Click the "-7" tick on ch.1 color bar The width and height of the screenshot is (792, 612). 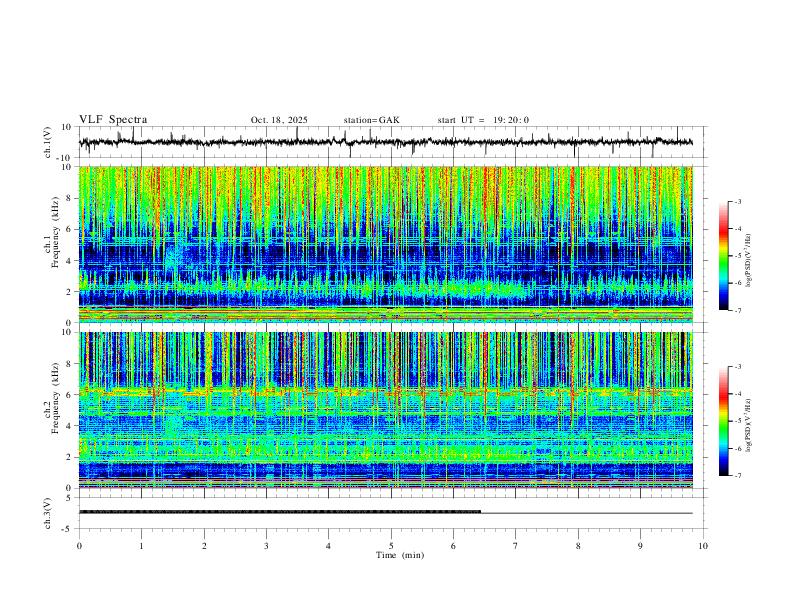pos(737,311)
